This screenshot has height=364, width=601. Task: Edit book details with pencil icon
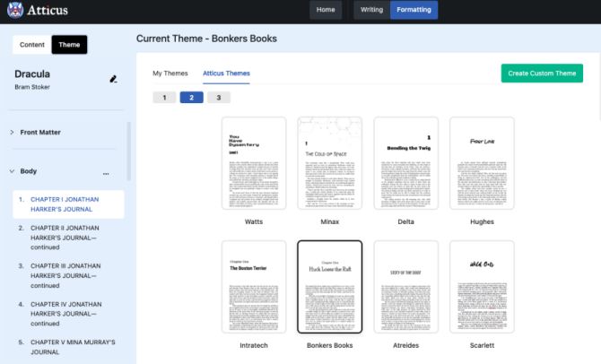pos(113,79)
